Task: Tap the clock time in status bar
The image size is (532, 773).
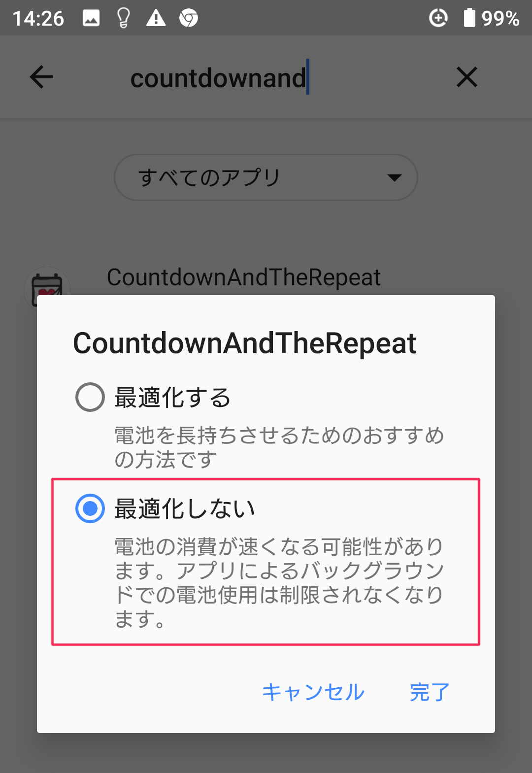Action: coord(38,19)
